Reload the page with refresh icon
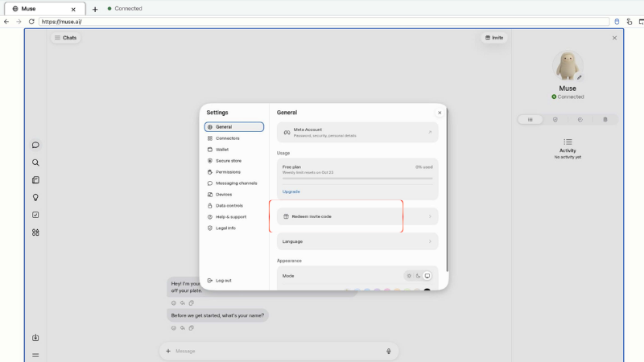The height and width of the screenshot is (362, 644). [x=31, y=22]
